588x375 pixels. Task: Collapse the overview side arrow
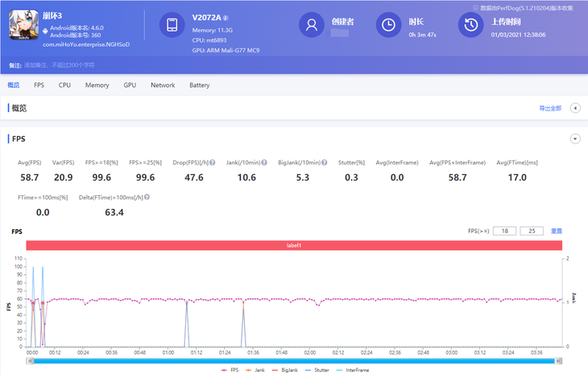[575, 108]
